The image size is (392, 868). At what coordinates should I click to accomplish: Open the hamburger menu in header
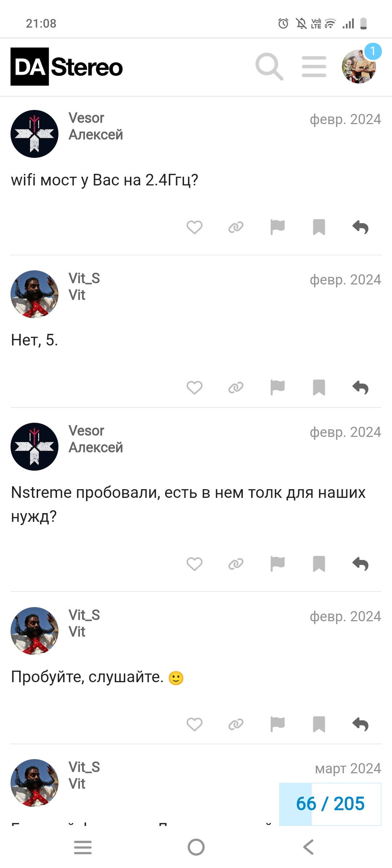(x=314, y=66)
